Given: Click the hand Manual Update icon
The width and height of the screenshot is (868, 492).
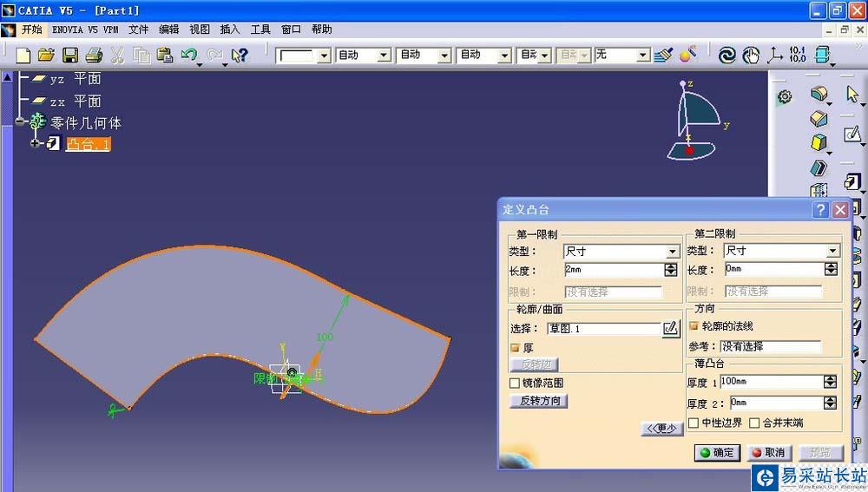Looking at the screenshot, I should [x=751, y=55].
